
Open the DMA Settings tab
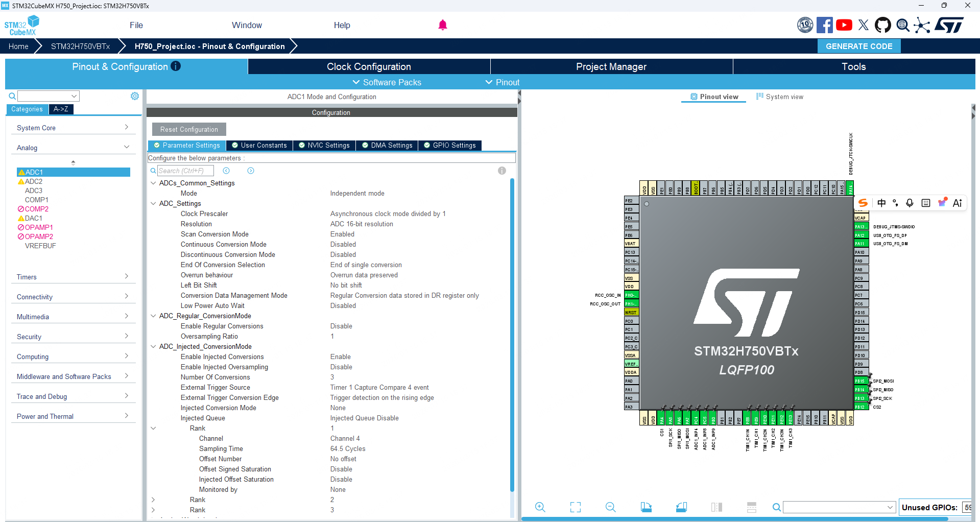[x=387, y=145]
